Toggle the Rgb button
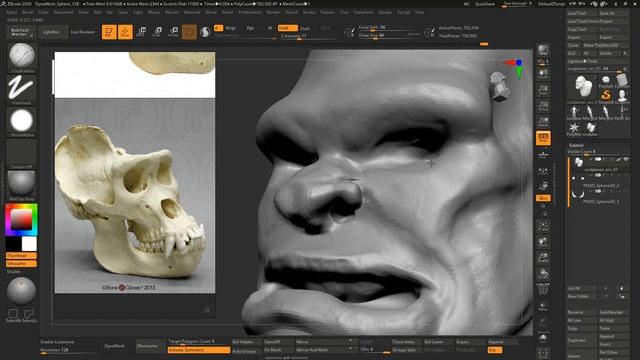 (250, 28)
